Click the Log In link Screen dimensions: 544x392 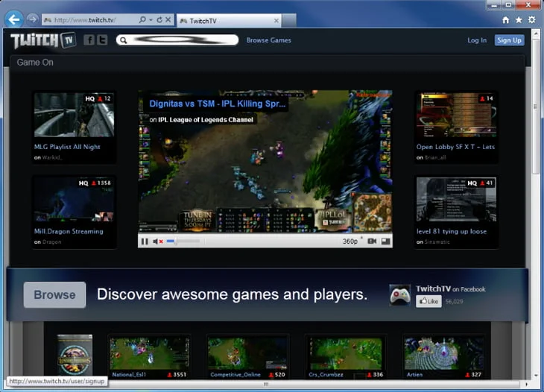[477, 40]
